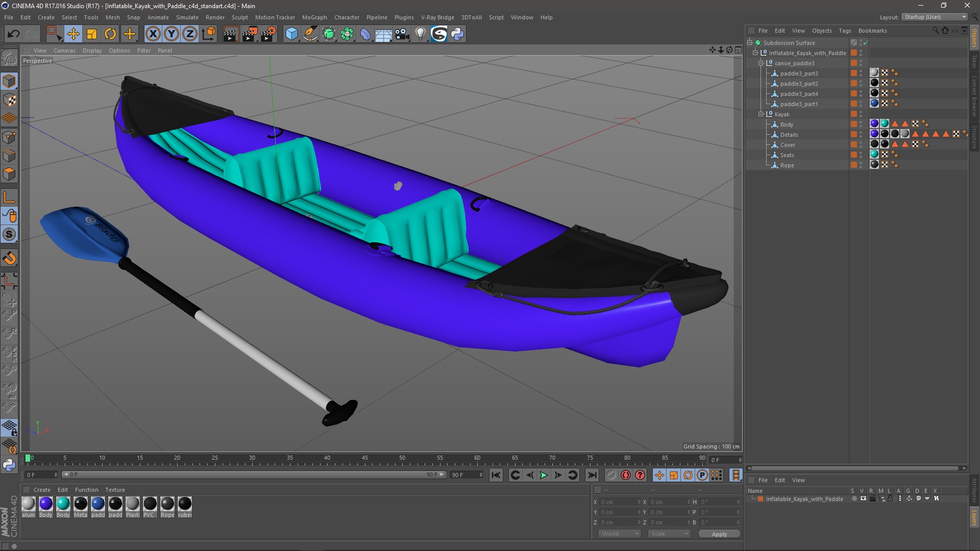Collapse the Subdivision Surface tree node
This screenshot has width=980, height=551.
pos(750,43)
